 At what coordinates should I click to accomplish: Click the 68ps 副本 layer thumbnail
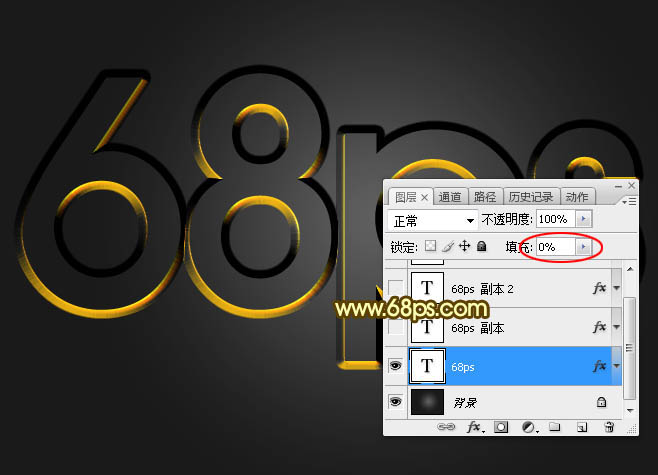427,327
